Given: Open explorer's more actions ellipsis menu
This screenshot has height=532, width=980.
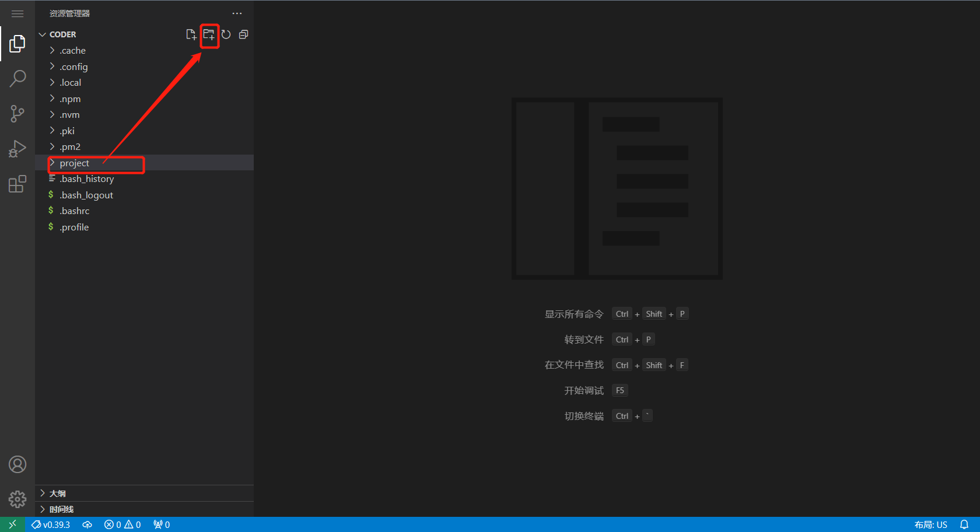Looking at the screenshot, I should click(237, 13).
